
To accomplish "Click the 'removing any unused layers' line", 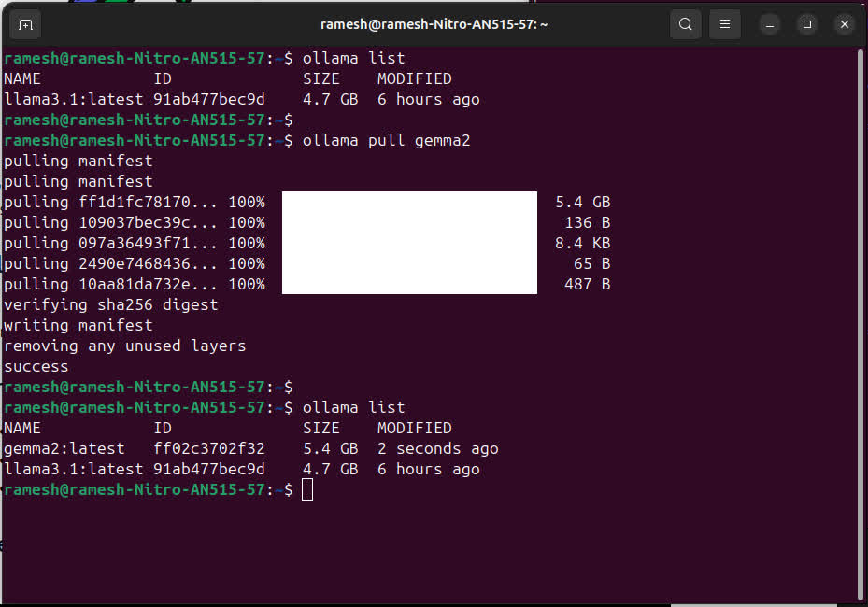I will [124, 346].
